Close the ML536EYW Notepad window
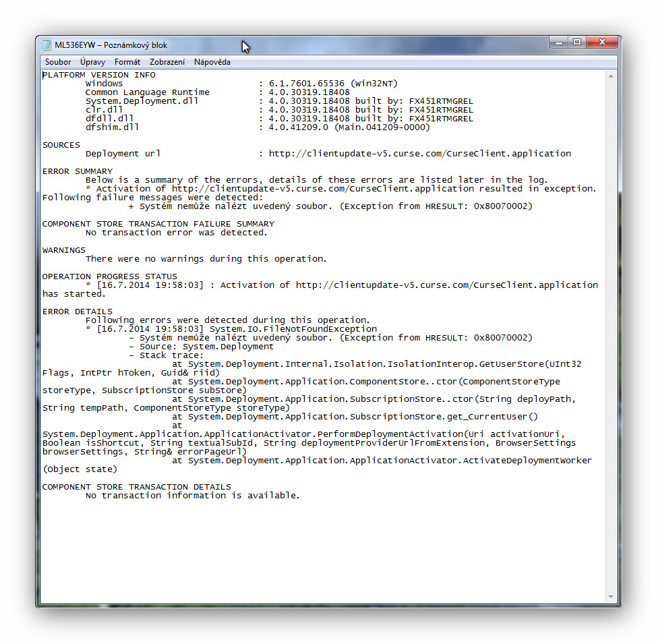This screenshot has width=658, height=644. (x=602, y=42)
